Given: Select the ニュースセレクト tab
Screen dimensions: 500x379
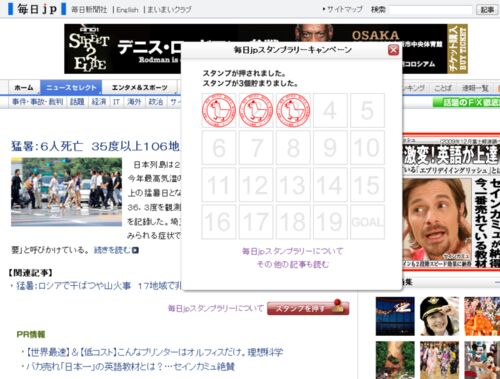Looking at the screenshot, I should [71, 88].
